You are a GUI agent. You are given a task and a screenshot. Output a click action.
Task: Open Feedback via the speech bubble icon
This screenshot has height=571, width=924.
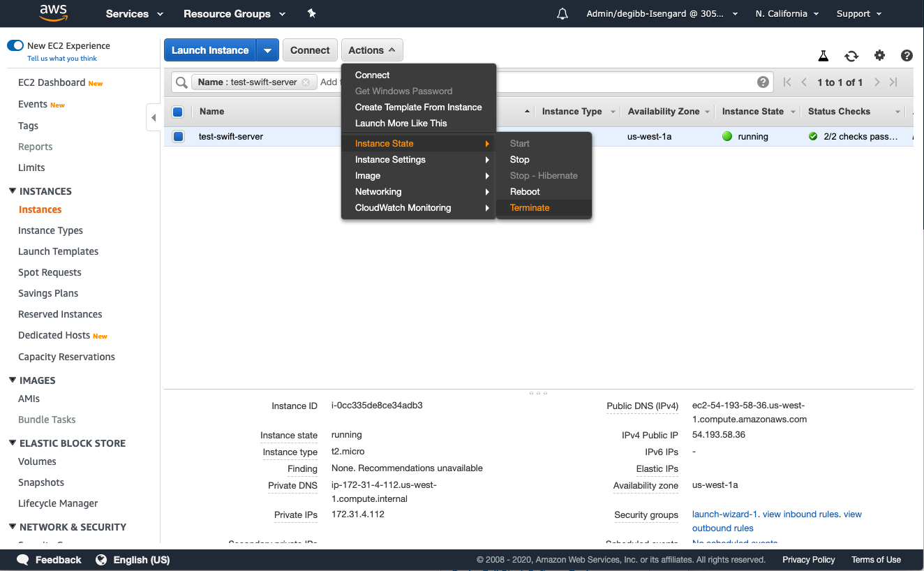(22, 559)
